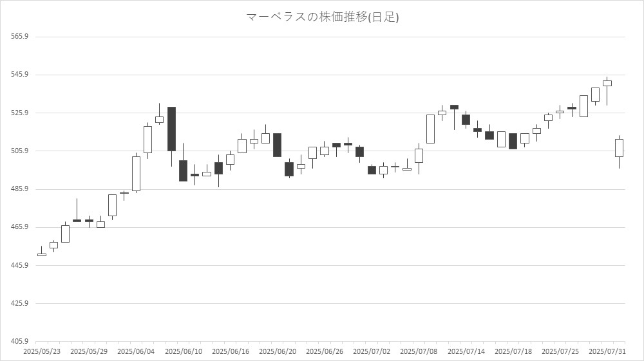644x361 pixels.
Task: Select the last candlestick on the right edge
Action: (x=619, y=148)
